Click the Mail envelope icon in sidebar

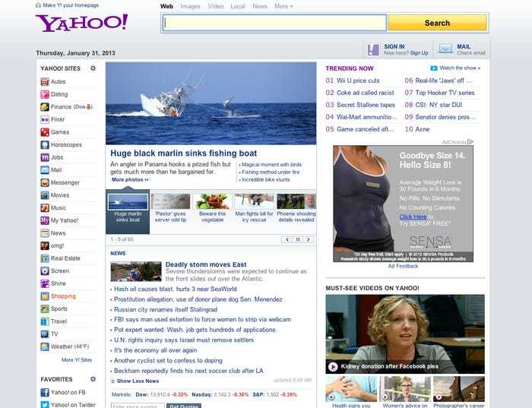45,170
